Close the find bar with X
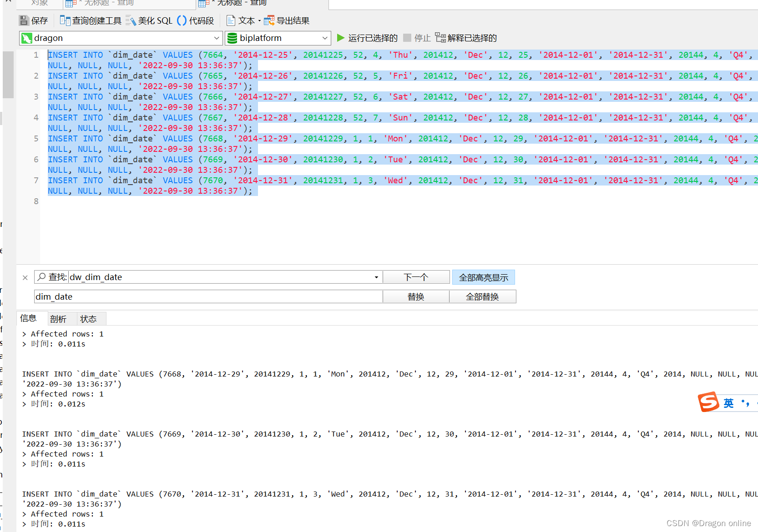Image resolution: width=758 pixels, height=532 pixels. (25, 277)
